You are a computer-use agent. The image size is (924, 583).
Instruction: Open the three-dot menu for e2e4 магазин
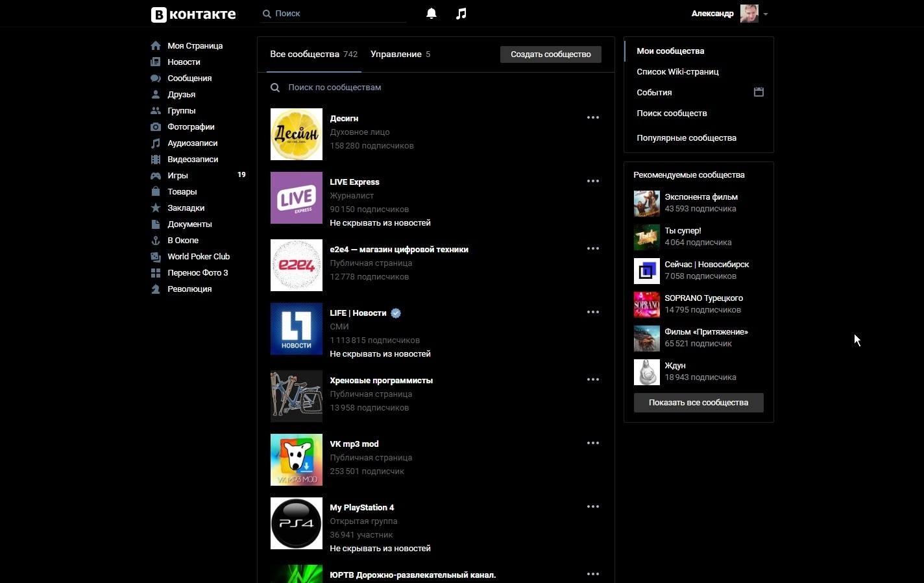pyautogui.click(x=593, y=248)
